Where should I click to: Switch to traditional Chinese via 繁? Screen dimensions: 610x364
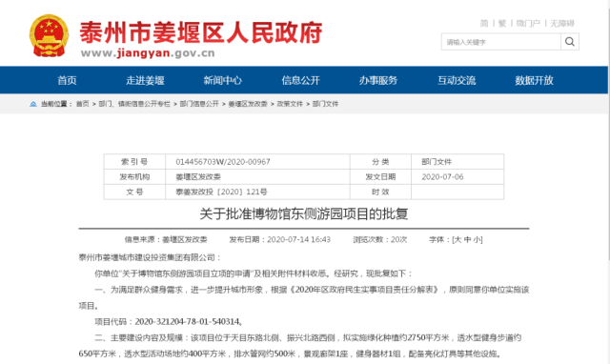[502, 23]
